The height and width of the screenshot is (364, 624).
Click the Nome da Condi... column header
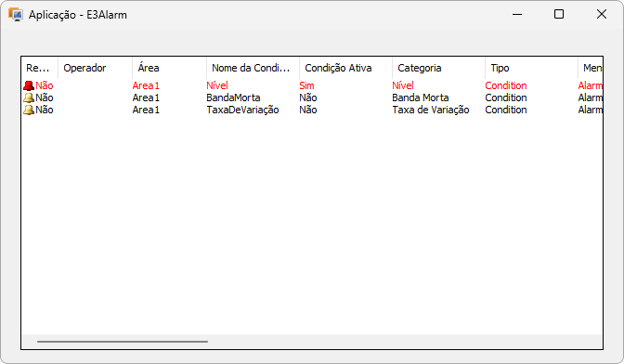coord(253,68)
